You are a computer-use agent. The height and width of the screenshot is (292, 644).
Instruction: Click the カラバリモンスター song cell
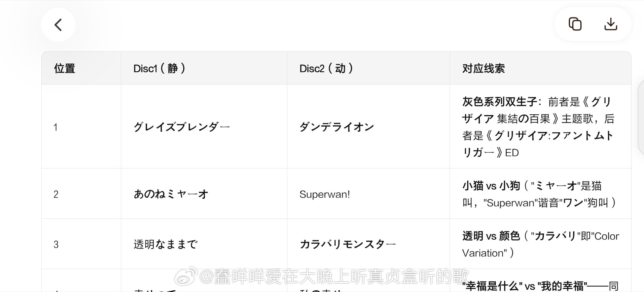[348, 244]
